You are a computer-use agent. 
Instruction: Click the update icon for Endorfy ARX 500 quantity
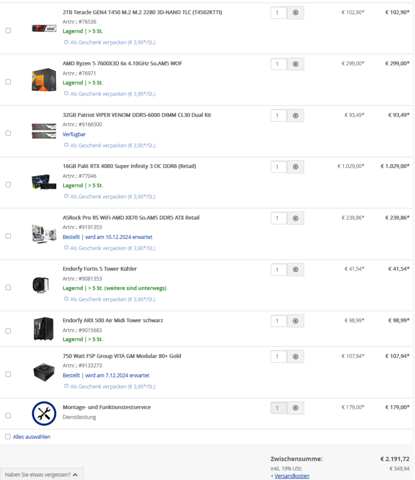click(x=295, y=321)
